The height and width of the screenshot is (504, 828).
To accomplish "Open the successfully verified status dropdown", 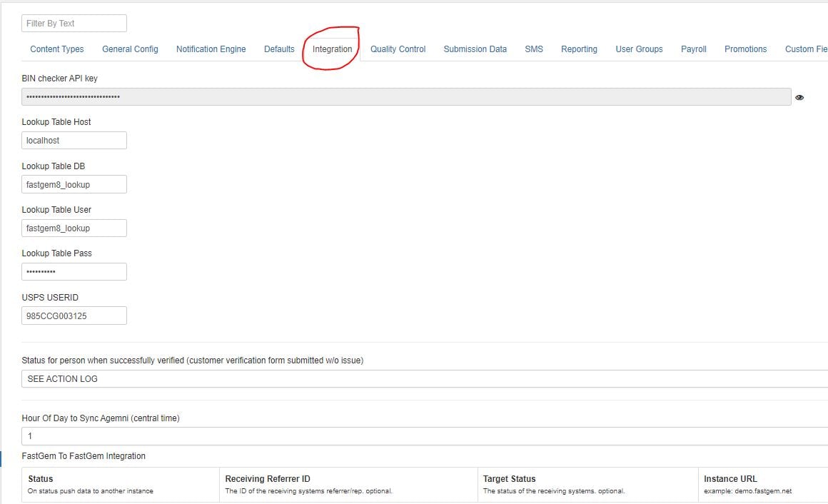I will [x=425, y=379].
